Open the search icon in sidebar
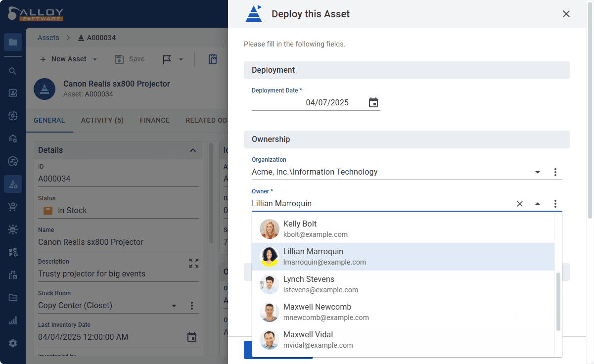This screenshot has height=364, width=594. [13, 71]
